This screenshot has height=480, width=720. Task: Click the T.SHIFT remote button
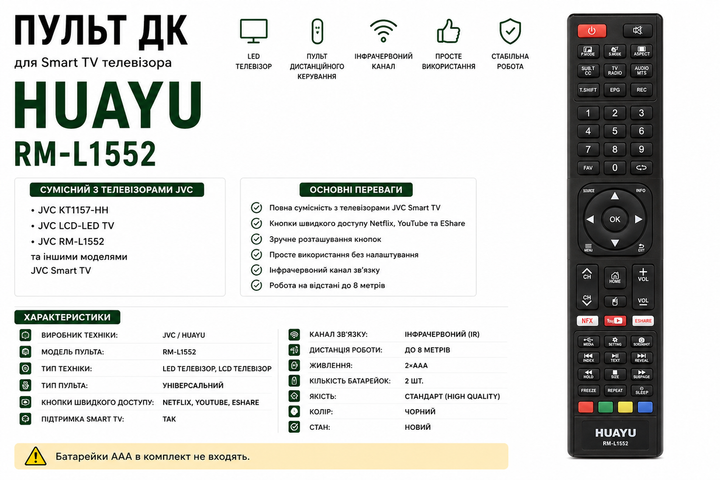588,90
